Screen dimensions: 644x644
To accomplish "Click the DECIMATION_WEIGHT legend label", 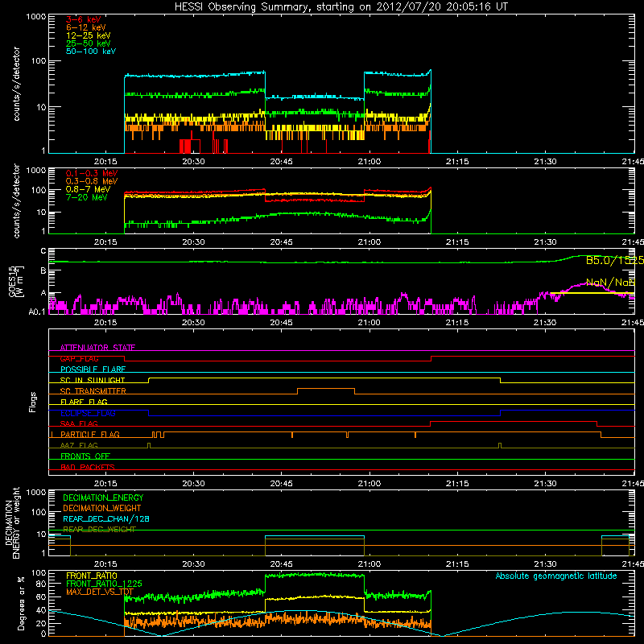I will [x=102, y=509].
